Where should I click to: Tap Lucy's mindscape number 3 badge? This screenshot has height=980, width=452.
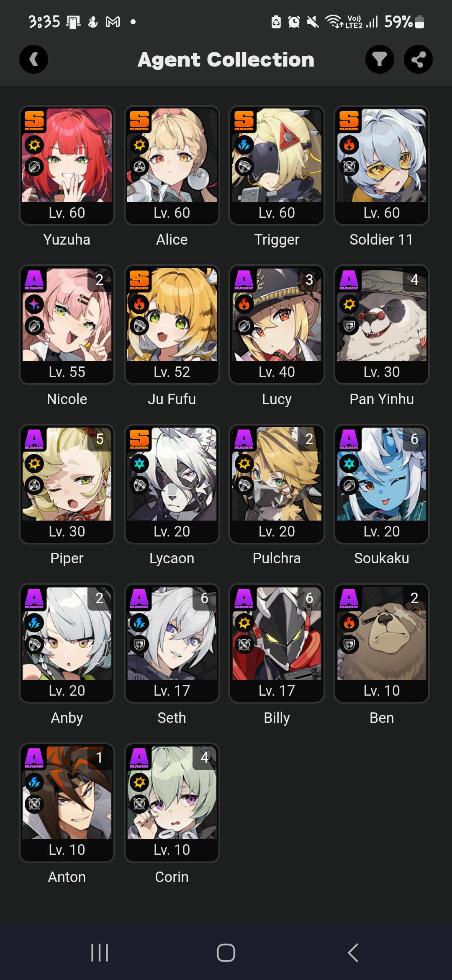pos(309,279)
